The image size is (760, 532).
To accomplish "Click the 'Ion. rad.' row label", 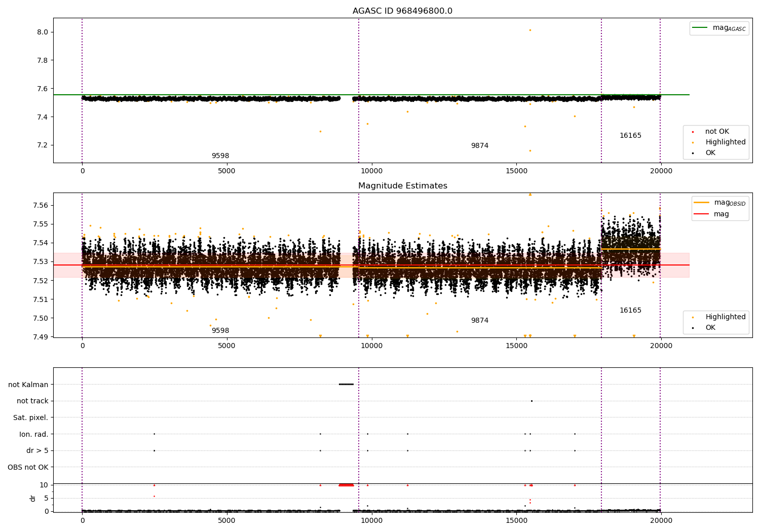I will [x=34, y=435].
